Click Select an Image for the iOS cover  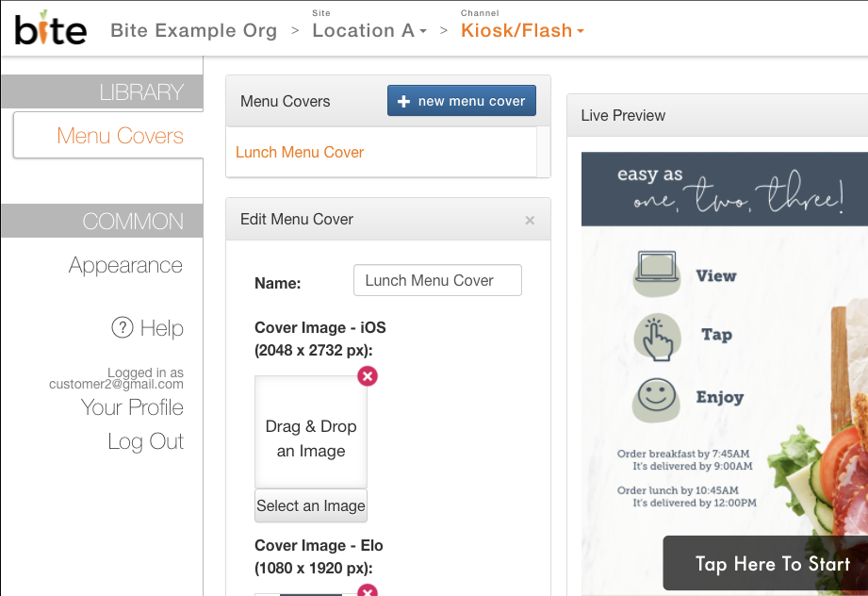tap(310, 505)
